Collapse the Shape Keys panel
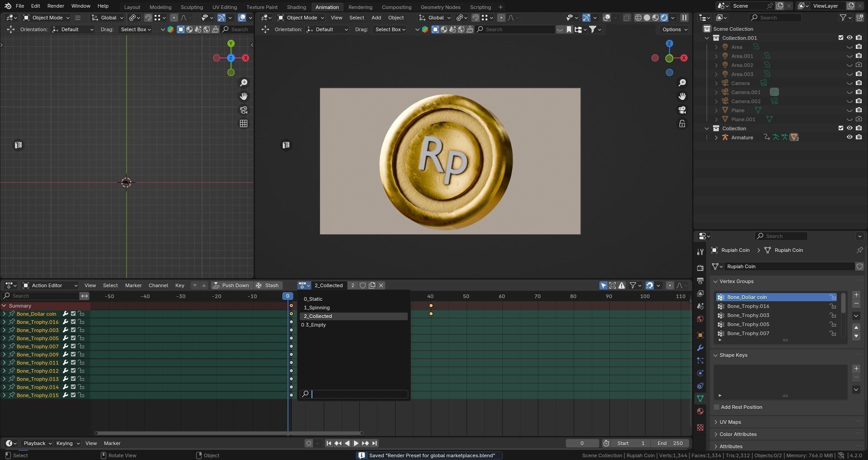Screen dimensions: 868x460 point(733,355)
